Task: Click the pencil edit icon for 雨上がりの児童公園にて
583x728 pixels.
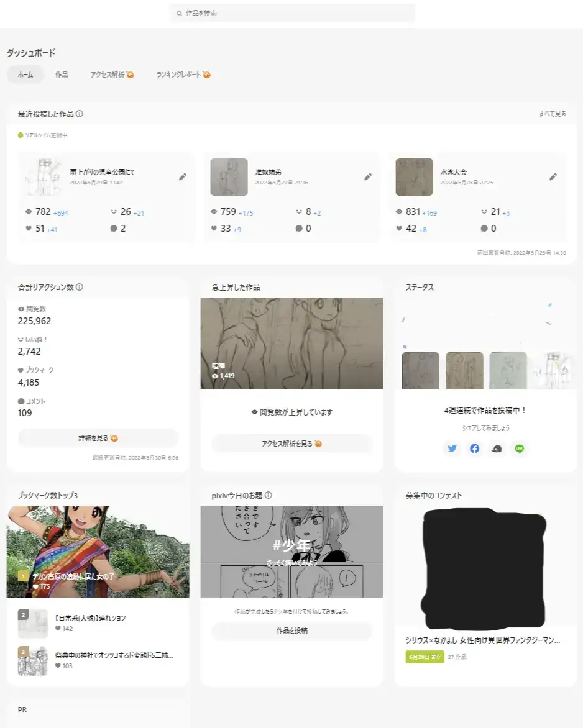Action: point(183,177)
